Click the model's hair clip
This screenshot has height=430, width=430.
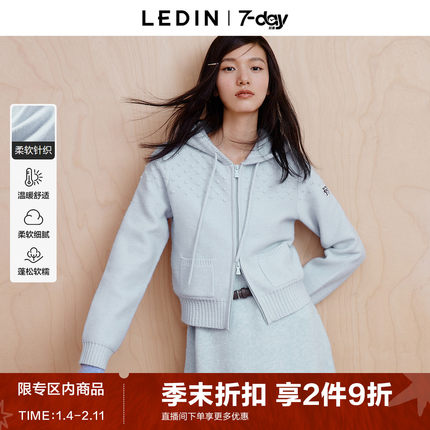(212, 63)
